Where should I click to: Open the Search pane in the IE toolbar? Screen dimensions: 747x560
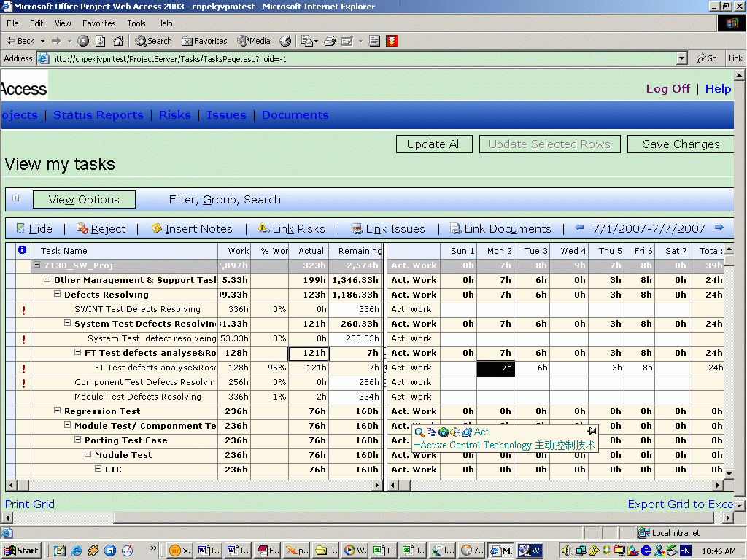(x=153, y=41)
